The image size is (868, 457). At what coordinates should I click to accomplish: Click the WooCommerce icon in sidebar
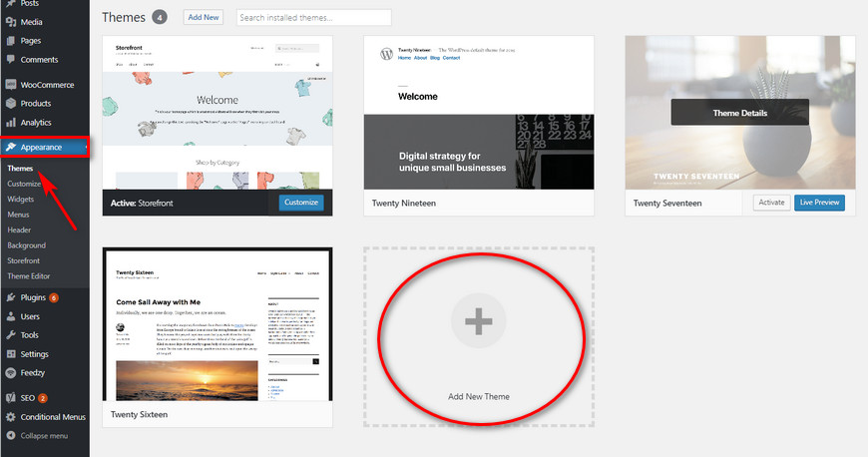click(11, 85)
